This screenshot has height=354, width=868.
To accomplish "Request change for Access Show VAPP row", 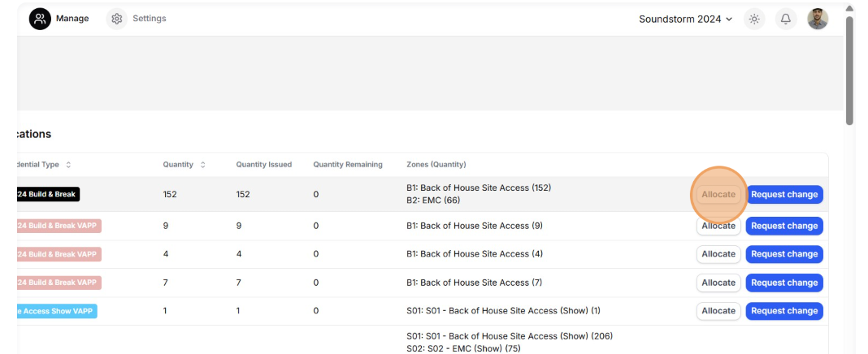I will click(x=784, y=311).
